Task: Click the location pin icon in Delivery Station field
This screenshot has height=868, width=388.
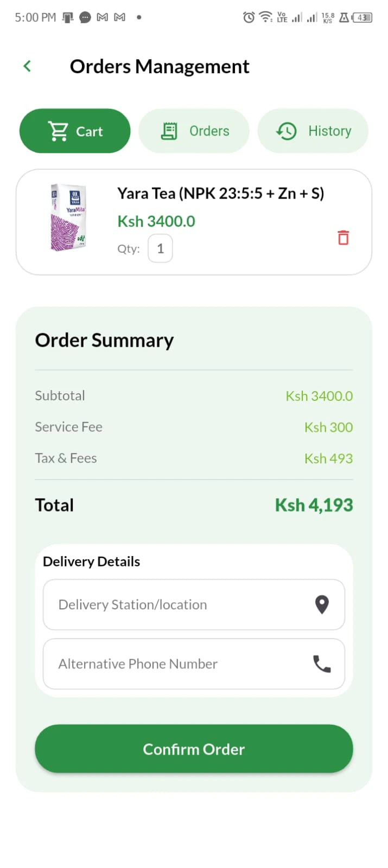Action: 322,604
